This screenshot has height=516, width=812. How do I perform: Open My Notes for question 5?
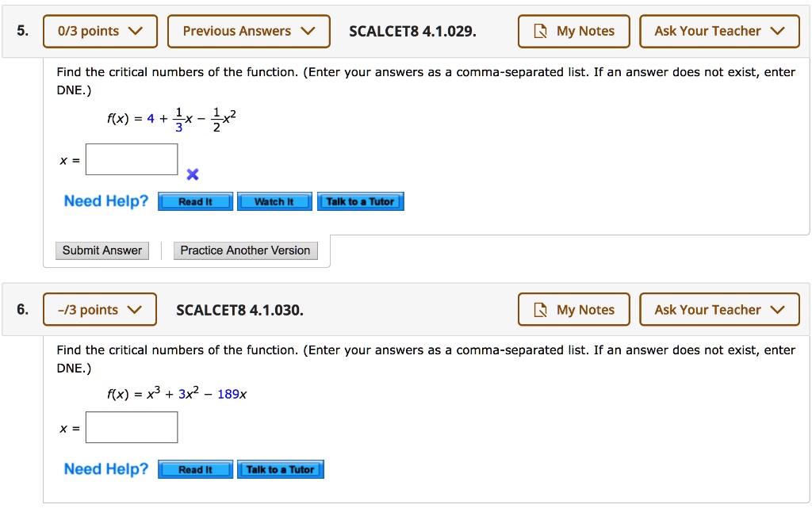[573, 31]
